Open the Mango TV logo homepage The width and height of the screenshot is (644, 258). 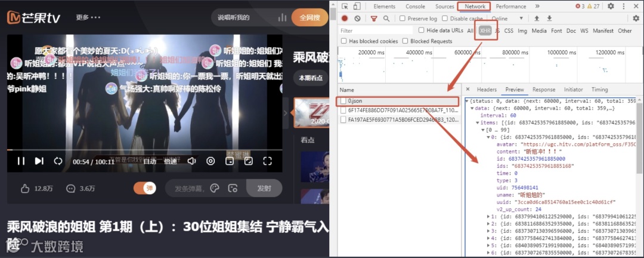click(33, 17)
